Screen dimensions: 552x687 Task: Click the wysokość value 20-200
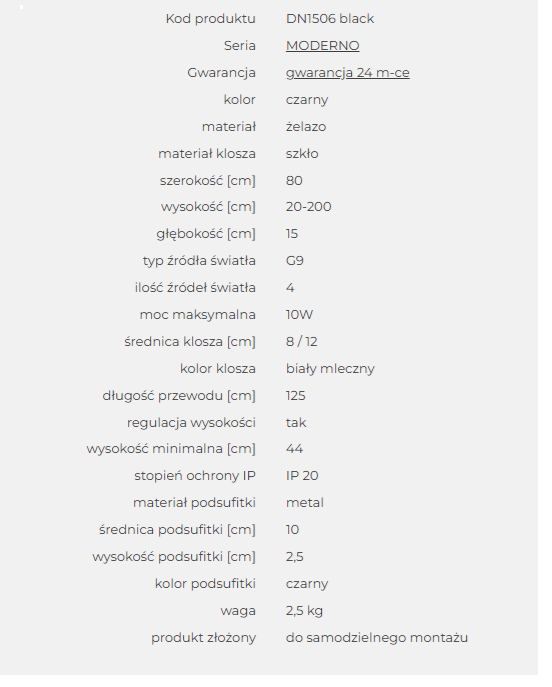[x=308, y=207]
